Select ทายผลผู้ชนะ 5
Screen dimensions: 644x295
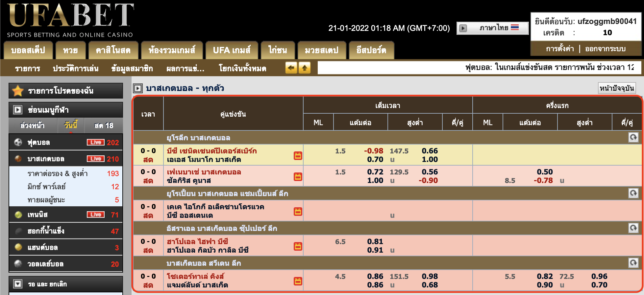66,200
